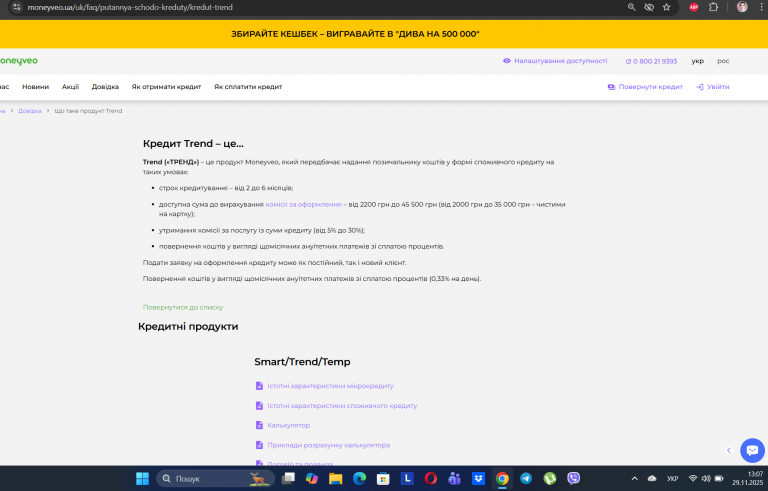Click the OneDrive cloud tray icon

pos(652,479)
